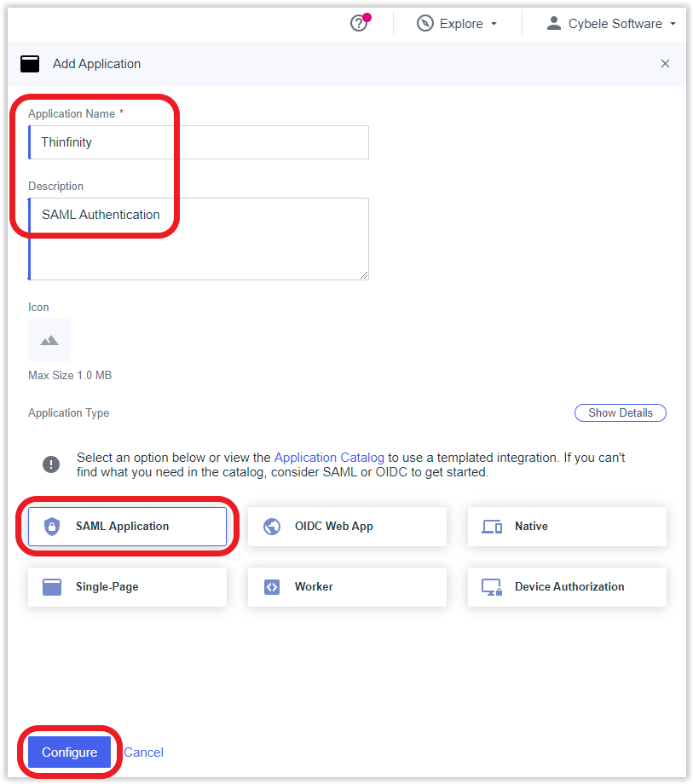Image resolution: width=693 pixels, height=784 pixels.
Task: Click into the Description text area
Action: coord(199,239)
